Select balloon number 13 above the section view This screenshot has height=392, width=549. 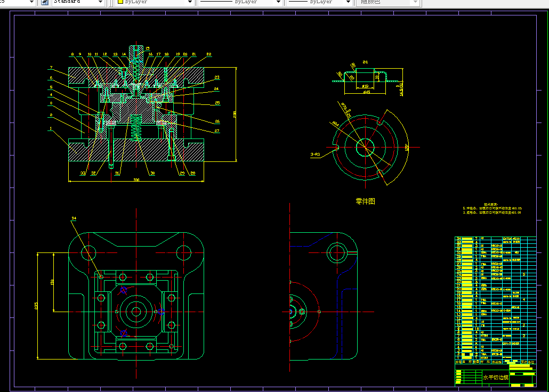point(116,54)
